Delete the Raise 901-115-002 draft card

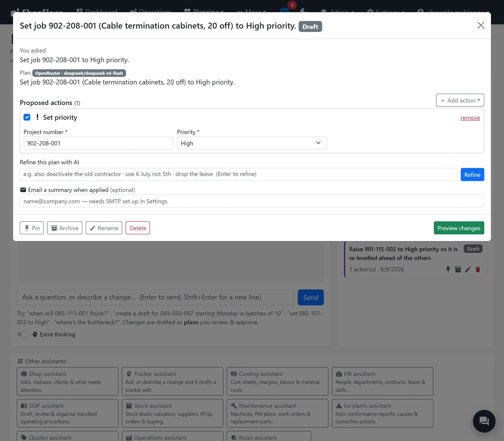[x=478, y=269]
